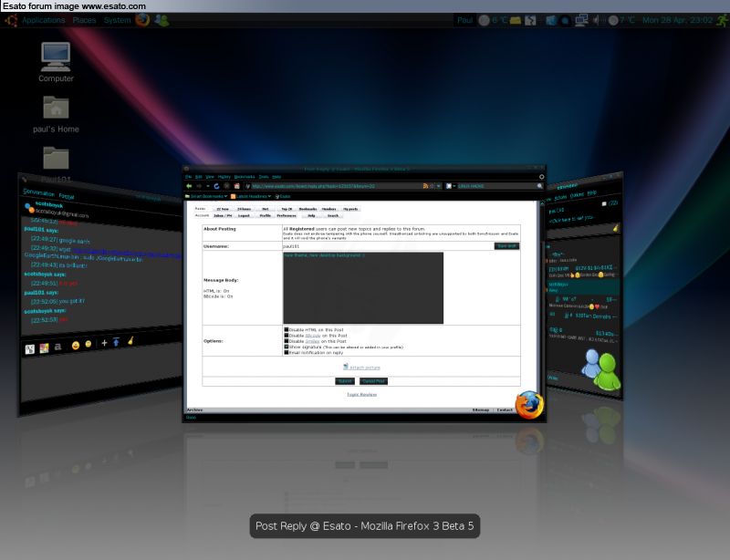Click the 6 °C weather applet in top panel
This screenshot has height=560, width=730.
pos(494,20)
